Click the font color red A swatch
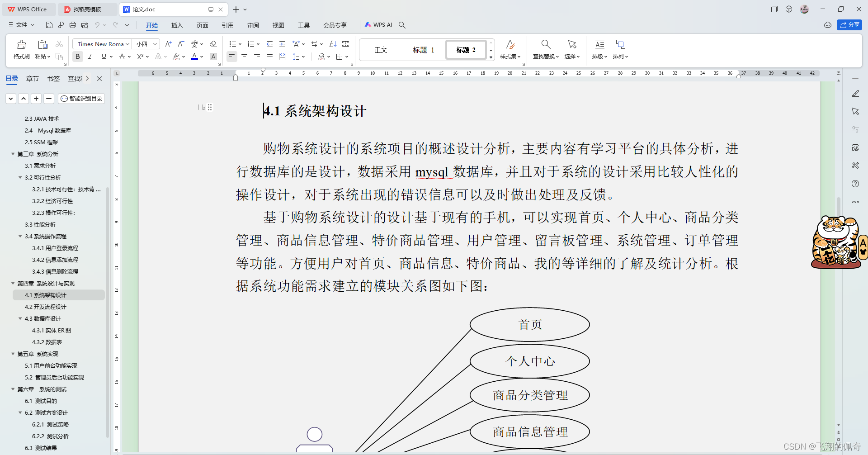 pyautogui.click(x=194, y=57)
